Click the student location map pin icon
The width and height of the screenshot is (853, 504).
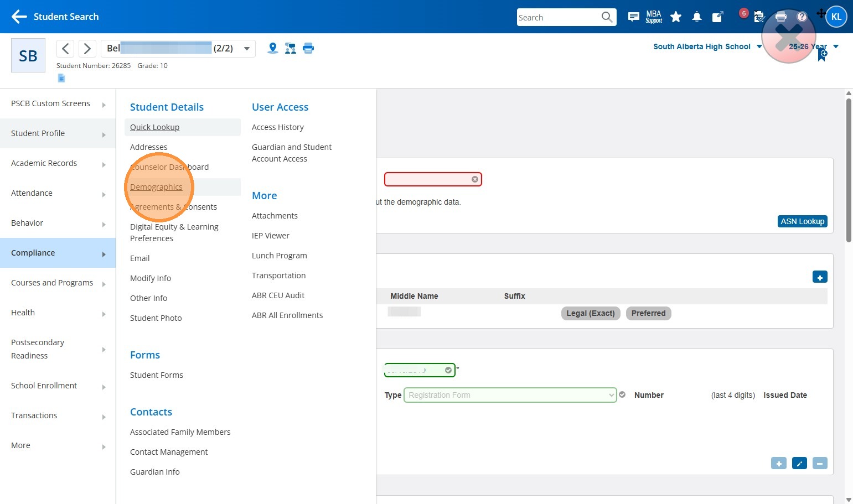point(272,48)
